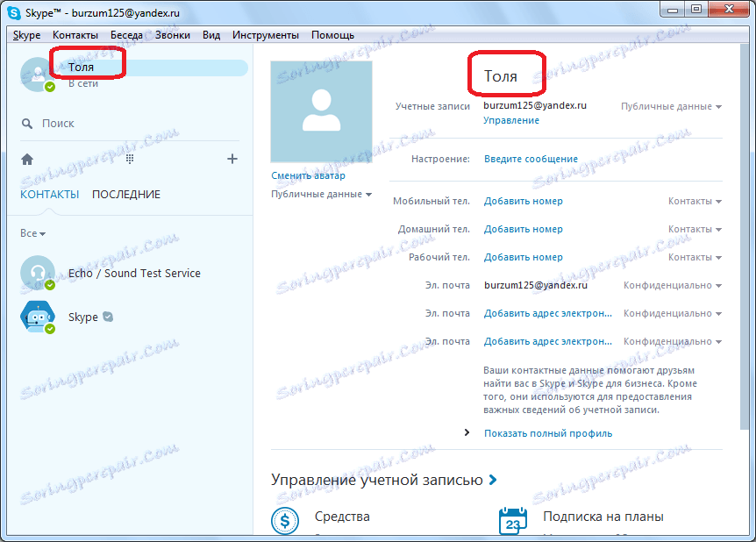Click the verified badge beside Skype contact
This screenshot has width=756, height=542.
tap(108, 317)
